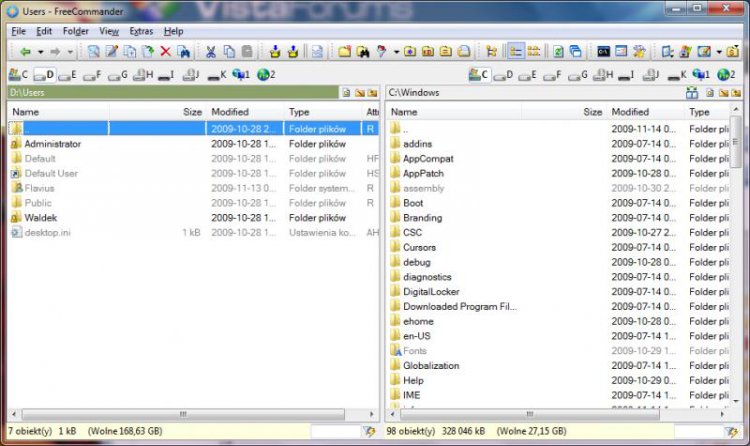Viewport: 750px width, 446px height.
Task: Select network drive 1 in left panel
Action: 241,75
